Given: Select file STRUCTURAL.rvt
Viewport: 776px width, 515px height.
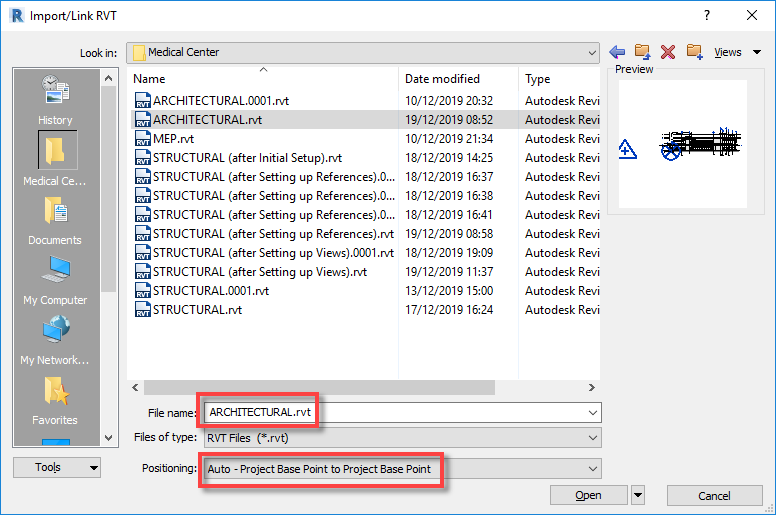Looking at the screenshot, I should (x=197, y=310).
